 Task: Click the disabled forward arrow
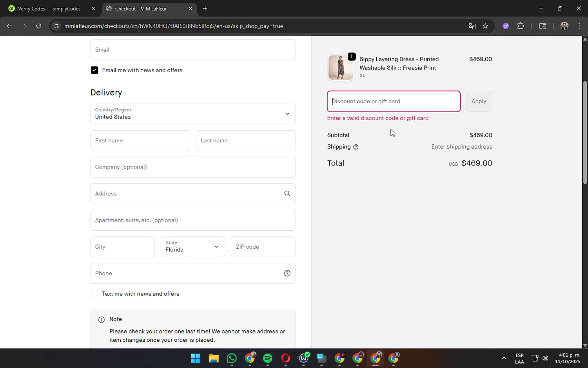[x=24, y=26]
